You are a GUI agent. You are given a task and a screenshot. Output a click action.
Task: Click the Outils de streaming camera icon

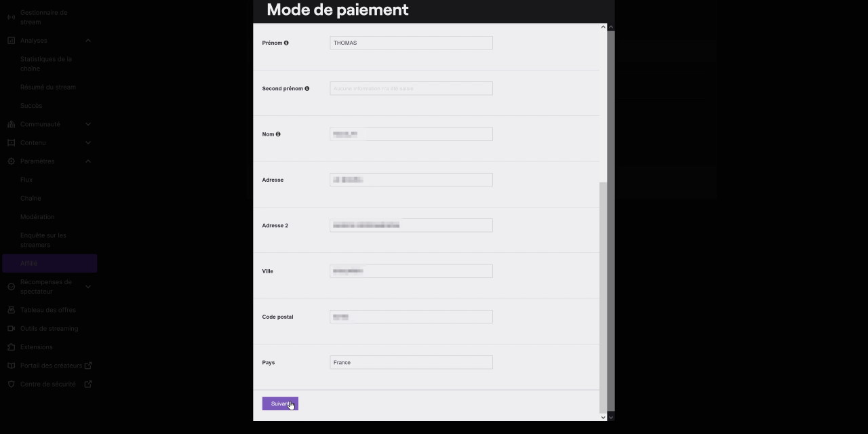(11, 328)
